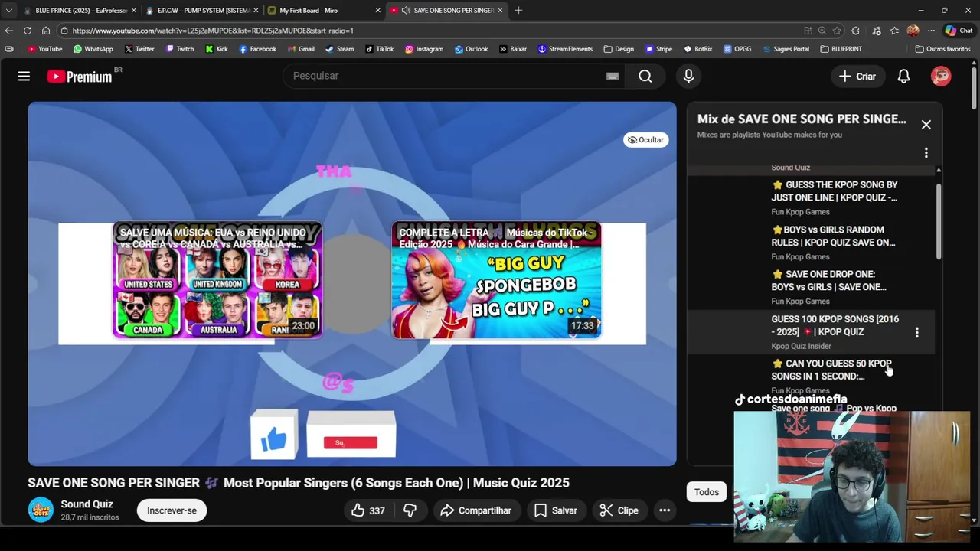The image size is (980, 551).
Task: Open a new browser tab
Action: [518, 11]
